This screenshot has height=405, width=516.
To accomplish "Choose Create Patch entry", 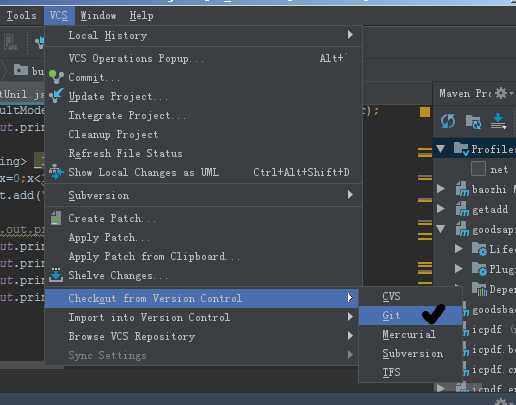I will click(x=203, y=218).
